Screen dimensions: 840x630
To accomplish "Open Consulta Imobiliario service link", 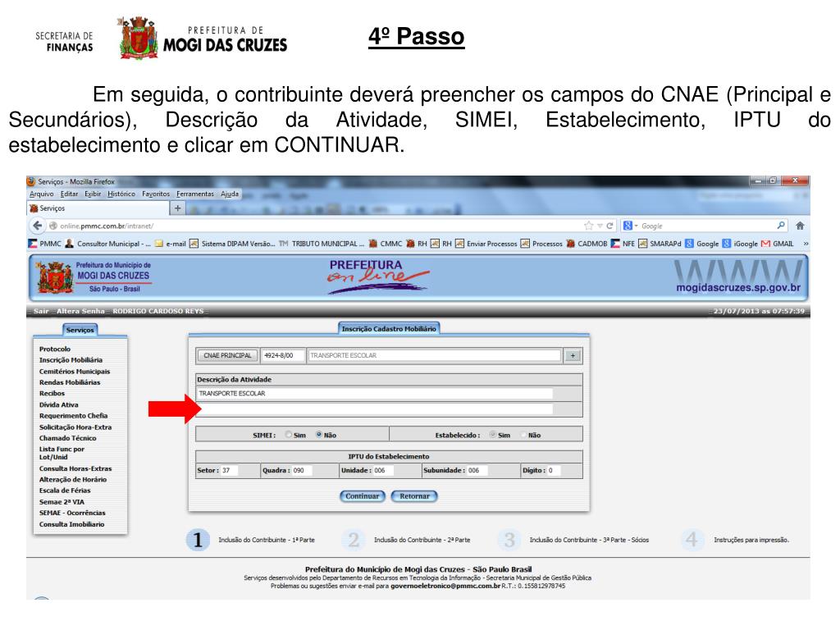I will [x=72, y=524].
